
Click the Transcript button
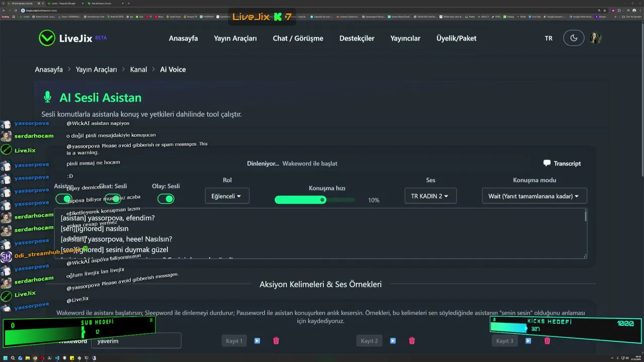click(x=562, y=163)
